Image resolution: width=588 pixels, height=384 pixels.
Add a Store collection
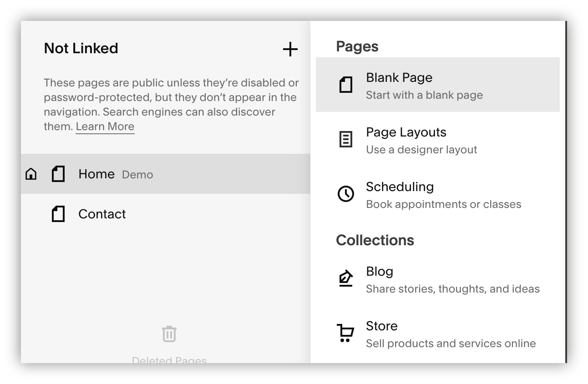coord(438,333)
